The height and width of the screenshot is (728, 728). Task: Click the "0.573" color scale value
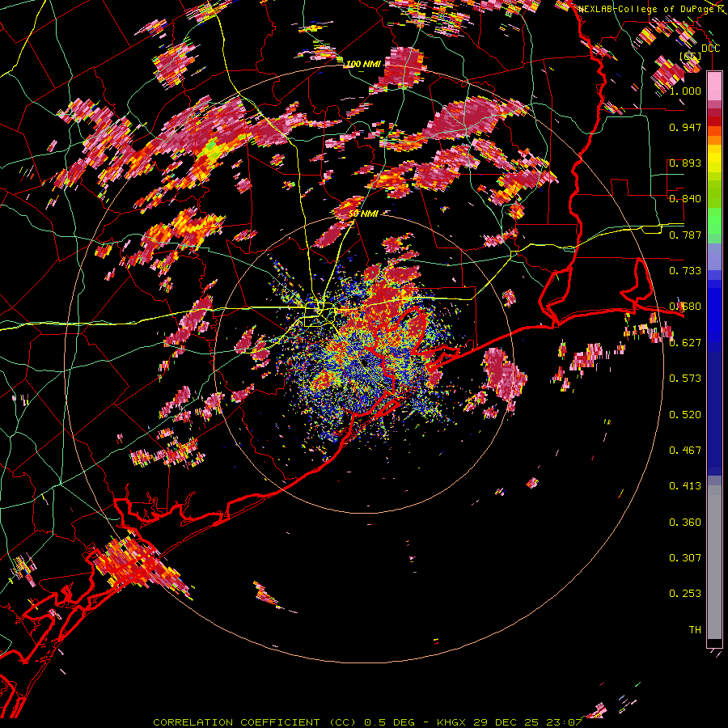point(685,379)
